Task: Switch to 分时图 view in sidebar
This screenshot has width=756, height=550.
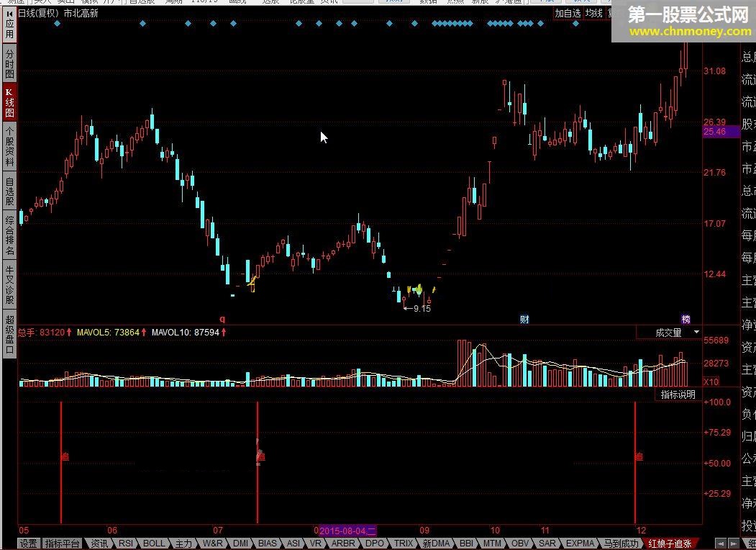Action: (9, 63)
